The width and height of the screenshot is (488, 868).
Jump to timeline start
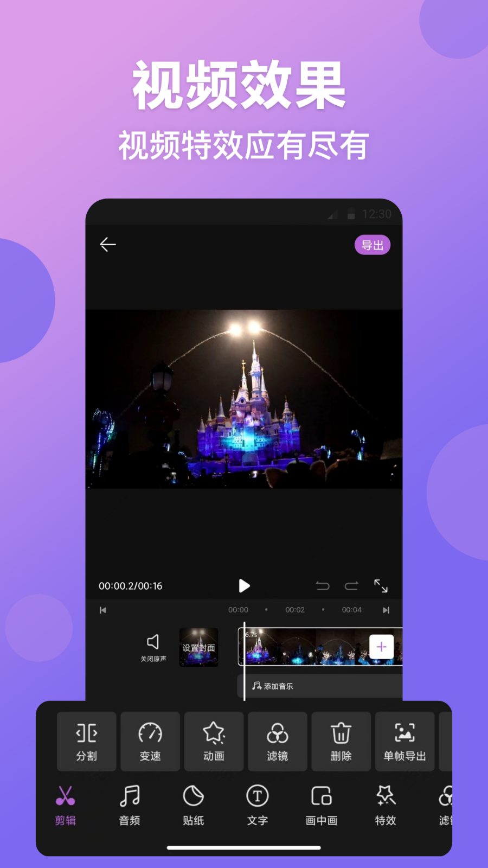pos(103,610)
